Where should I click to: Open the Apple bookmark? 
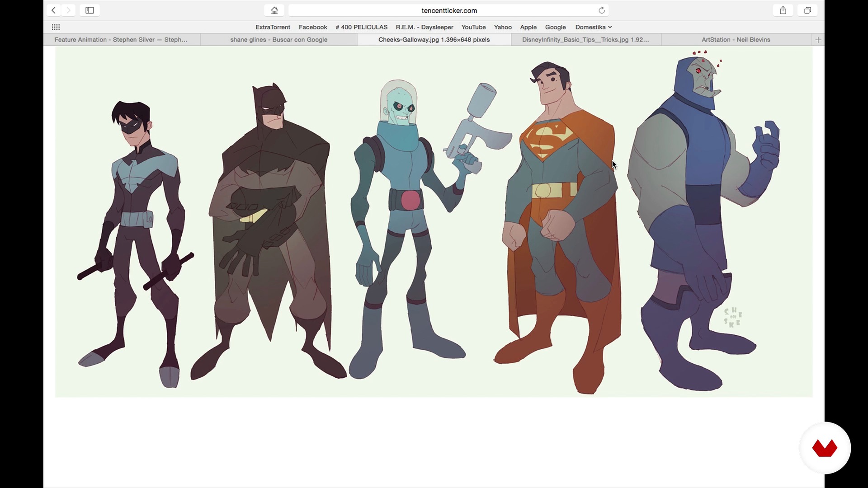pos(528,27)
